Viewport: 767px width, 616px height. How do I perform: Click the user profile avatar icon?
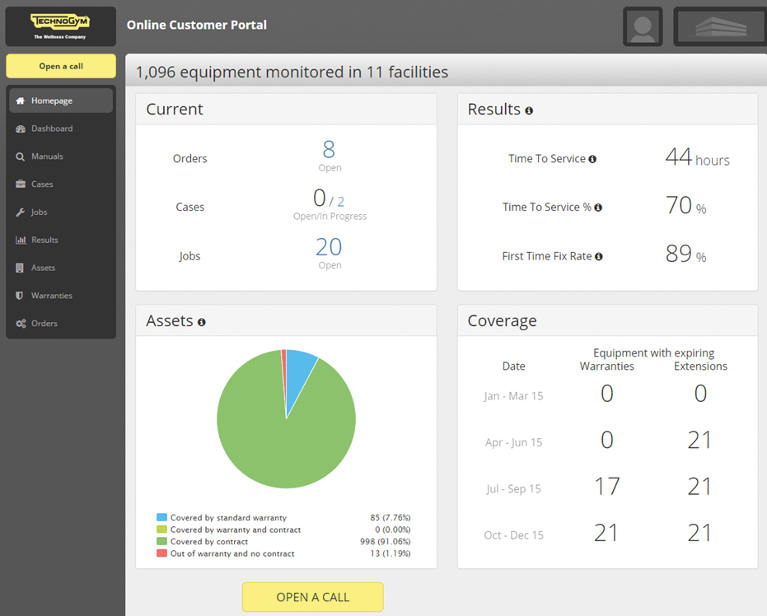coord(642,26)
